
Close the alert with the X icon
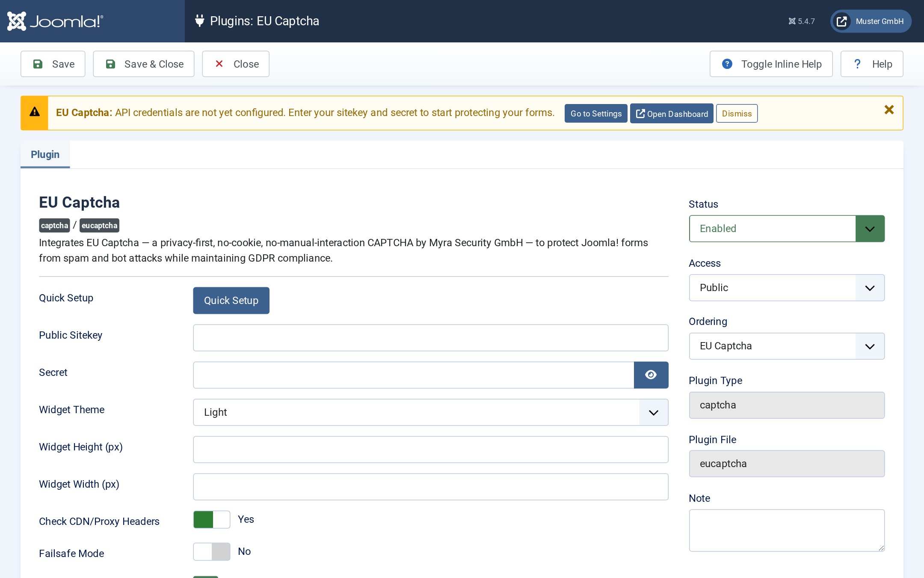point(889,110)
